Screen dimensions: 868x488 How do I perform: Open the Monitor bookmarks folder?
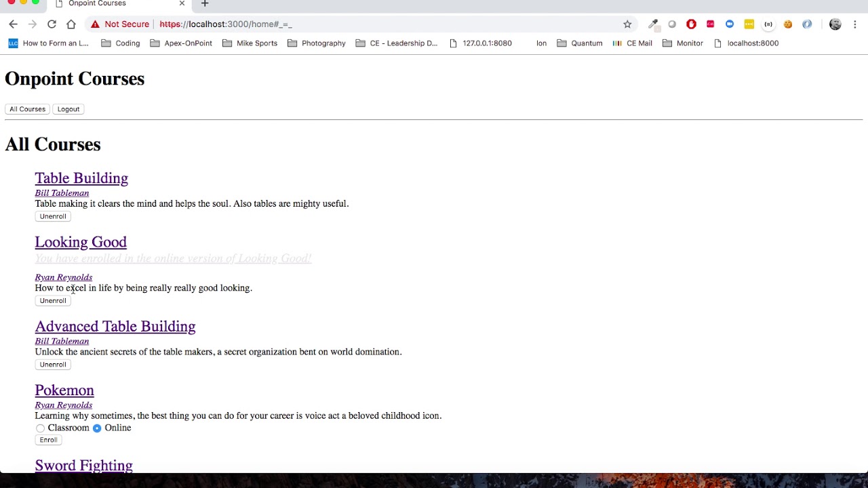(683, 43)
